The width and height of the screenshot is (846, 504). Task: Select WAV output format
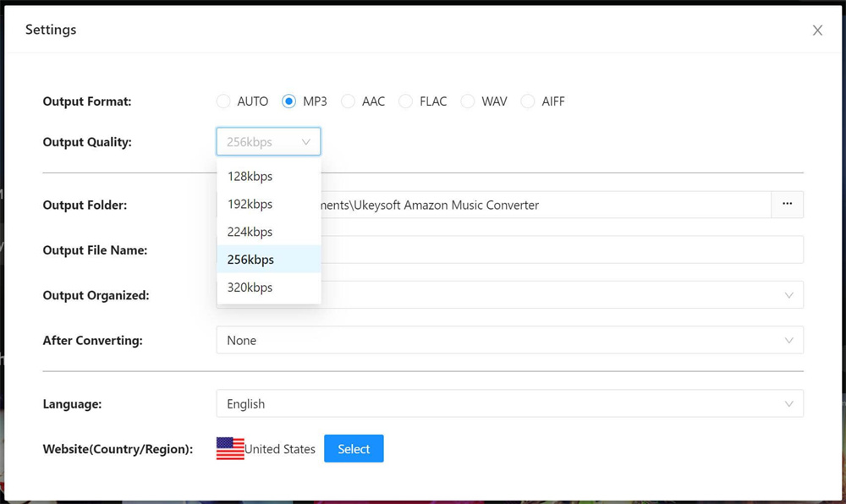coord(468,101)
